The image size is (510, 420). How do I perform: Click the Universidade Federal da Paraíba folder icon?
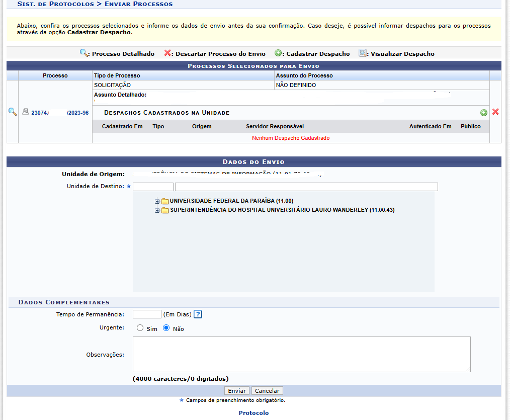pyautogui.click(x=165, y=201)
